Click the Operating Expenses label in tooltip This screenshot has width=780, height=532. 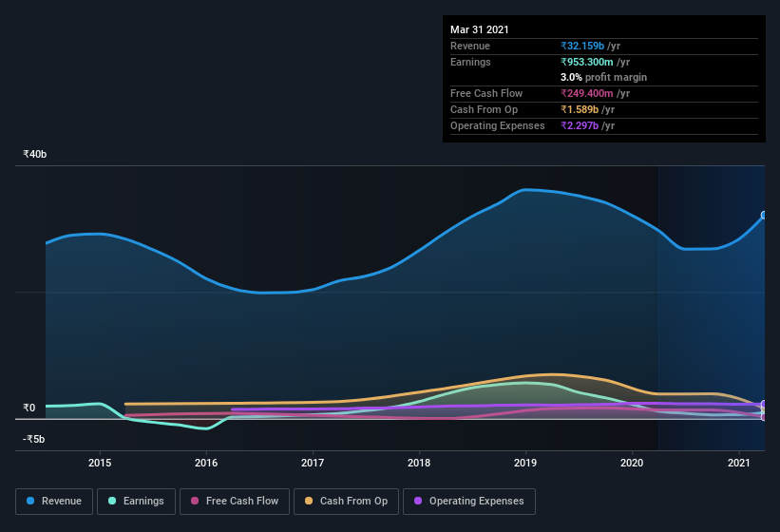coord(498,125)
